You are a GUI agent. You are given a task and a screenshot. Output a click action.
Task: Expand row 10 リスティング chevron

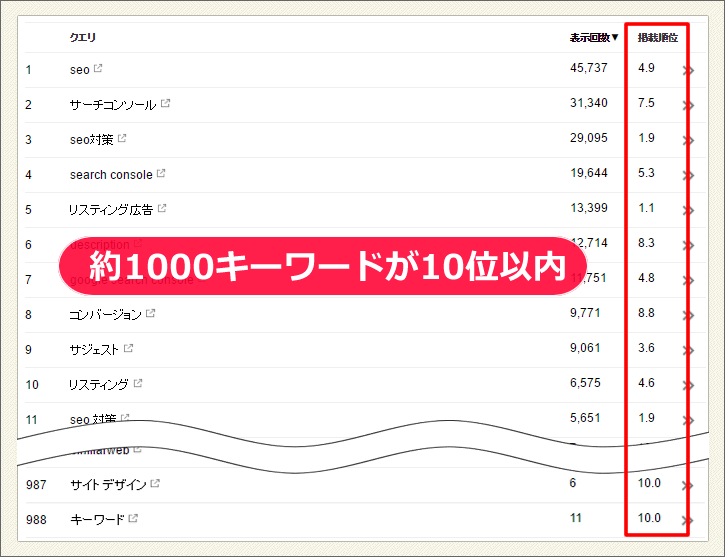[x=688, y=386]
